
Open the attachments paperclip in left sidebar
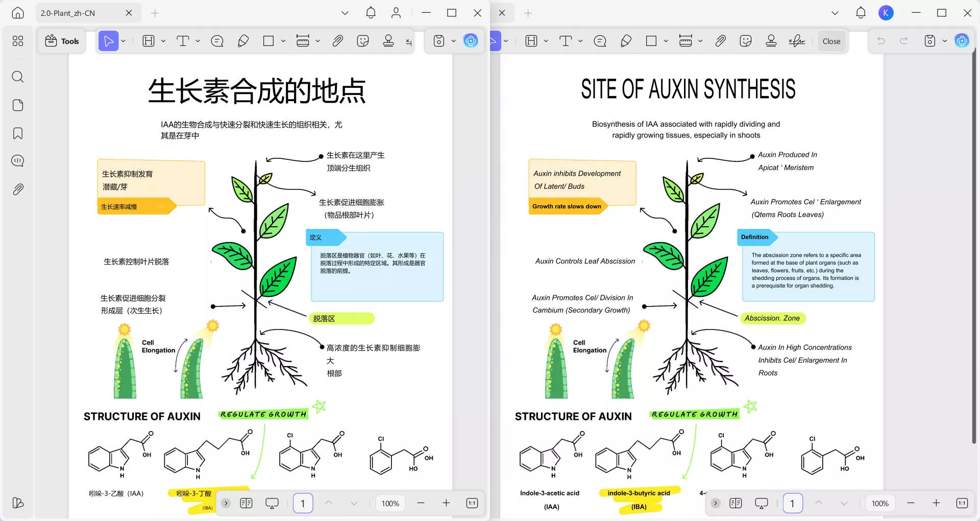pos(18,190)
